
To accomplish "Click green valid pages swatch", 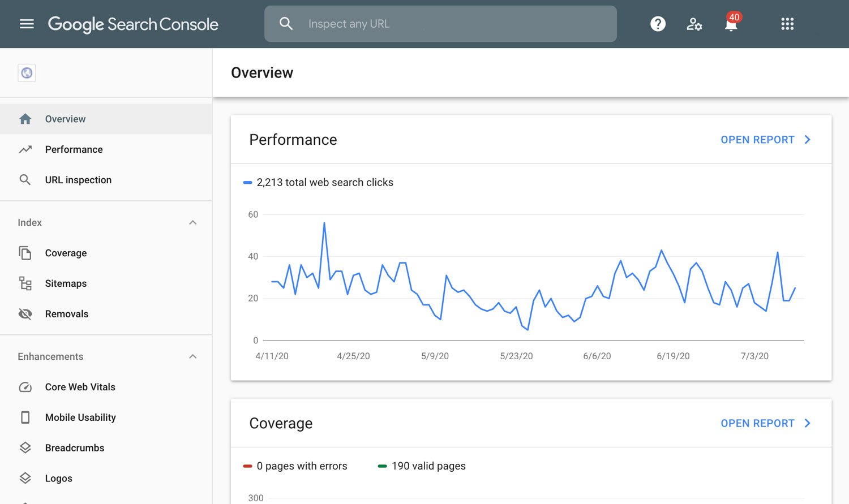I will 382,466.
